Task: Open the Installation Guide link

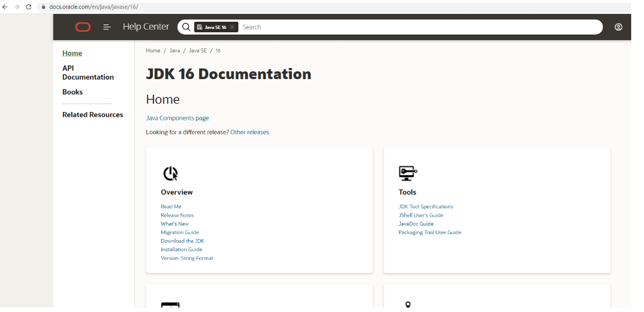Action: [181, 250]
